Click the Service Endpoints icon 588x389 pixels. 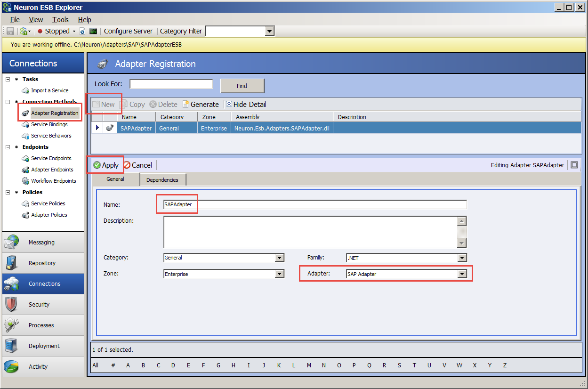point(25,158)
